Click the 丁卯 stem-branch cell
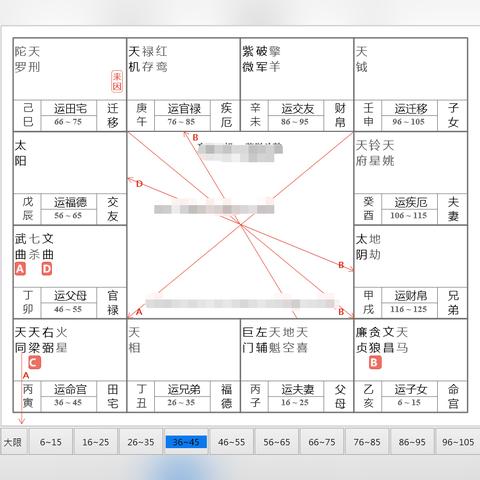The height and width of the screenshot is (480, 480). tap(28, 302)
